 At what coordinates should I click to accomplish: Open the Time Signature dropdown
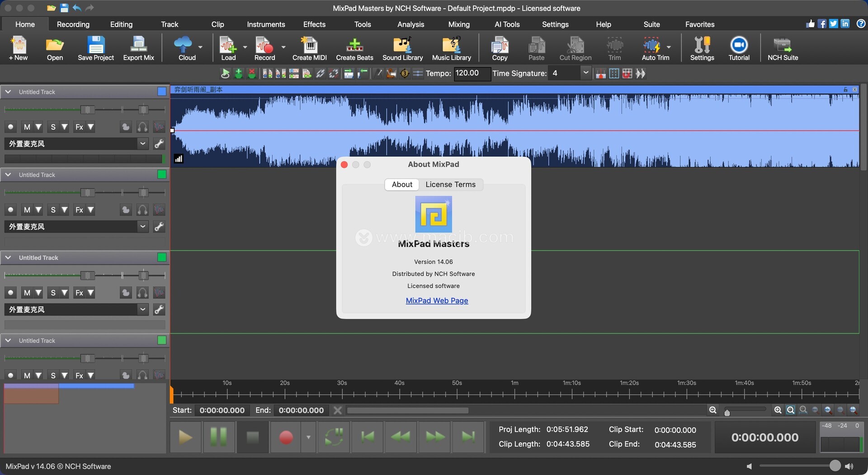click(585, 73)
